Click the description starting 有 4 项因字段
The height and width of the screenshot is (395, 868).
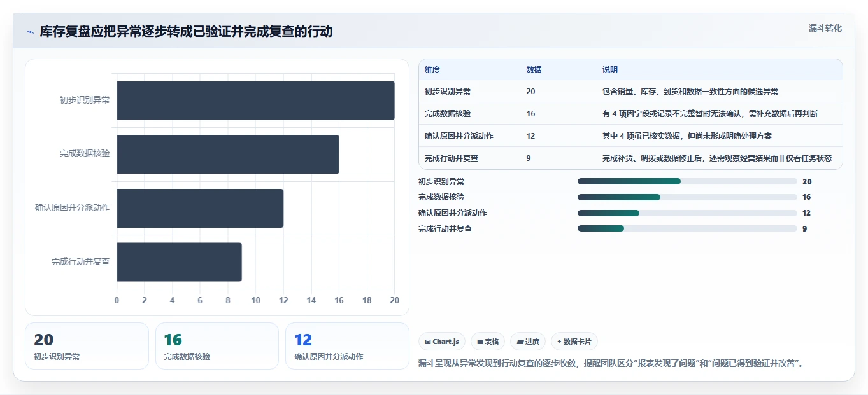710,114
